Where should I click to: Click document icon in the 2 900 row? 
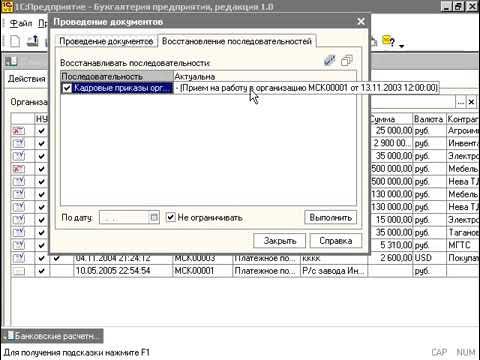pyautogui.click(x=19, y=143)
